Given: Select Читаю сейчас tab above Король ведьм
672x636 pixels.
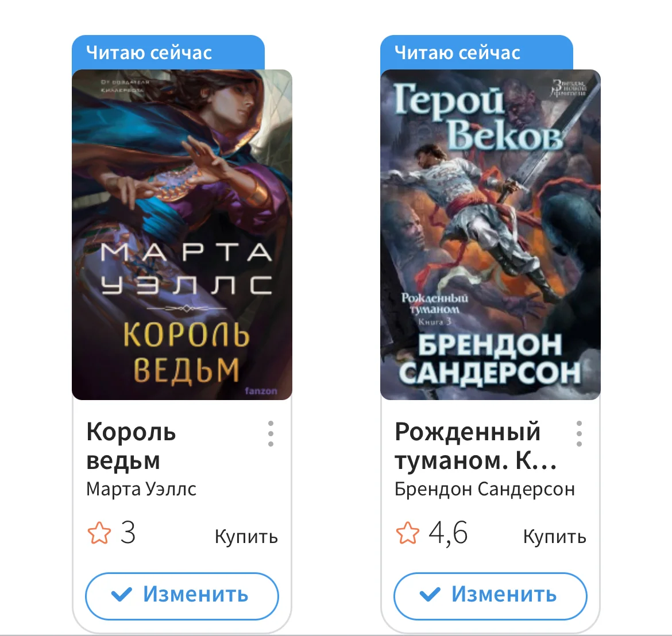Looking at the screenshot, I should (x=168, y=52).
